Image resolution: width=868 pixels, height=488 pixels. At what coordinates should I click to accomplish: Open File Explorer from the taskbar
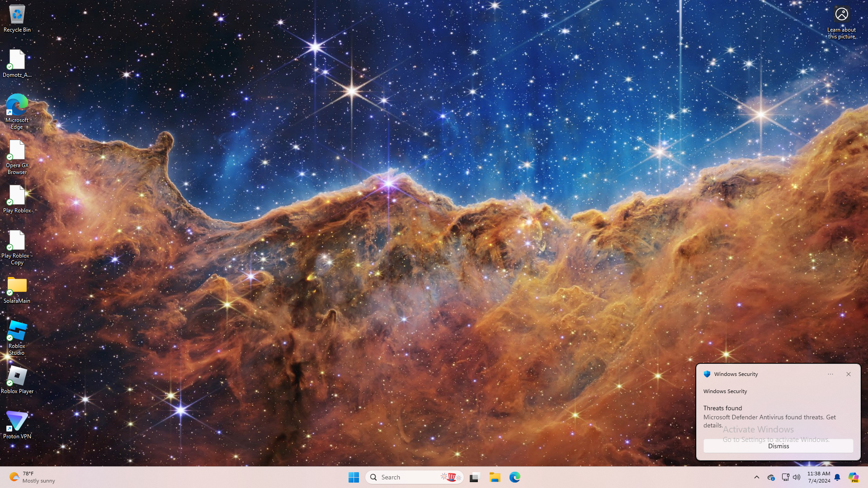[x=495, y=477]
